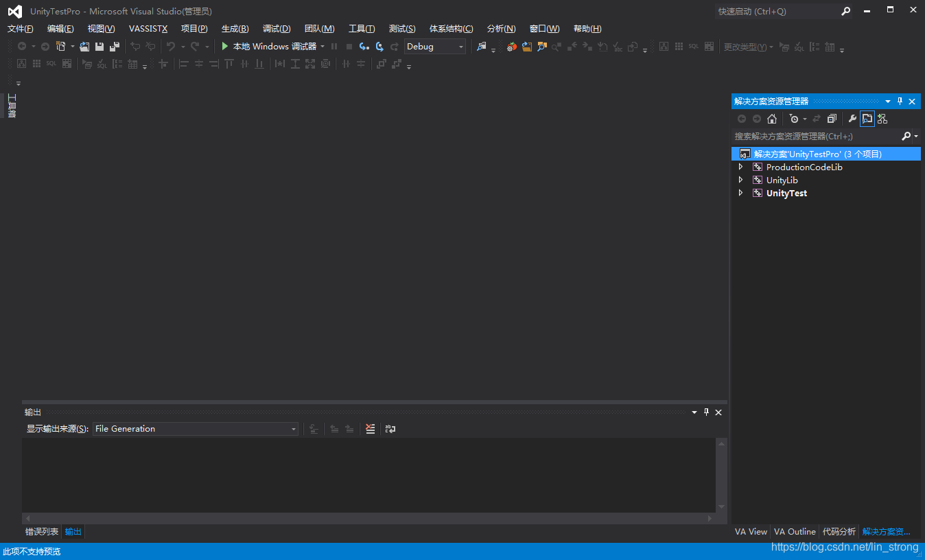Click the Clear All icon in the Output panel
The width and height of the screenshot is (925, 560).
click(371, 429)
